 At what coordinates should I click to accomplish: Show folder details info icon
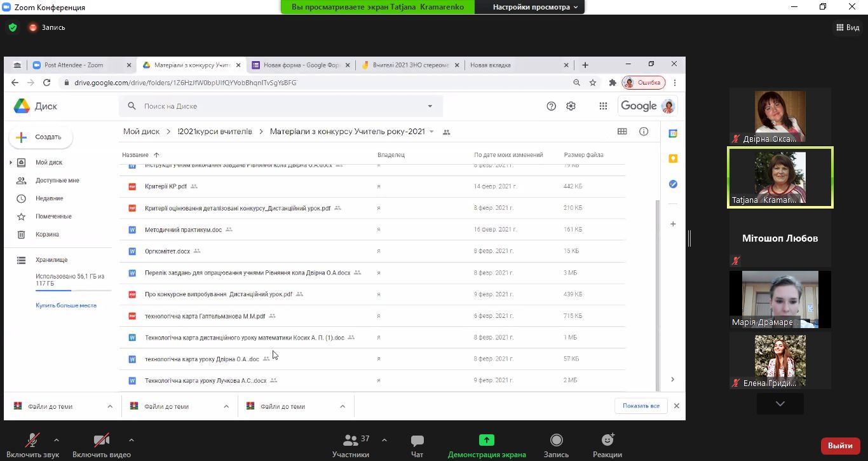[644, 132]
